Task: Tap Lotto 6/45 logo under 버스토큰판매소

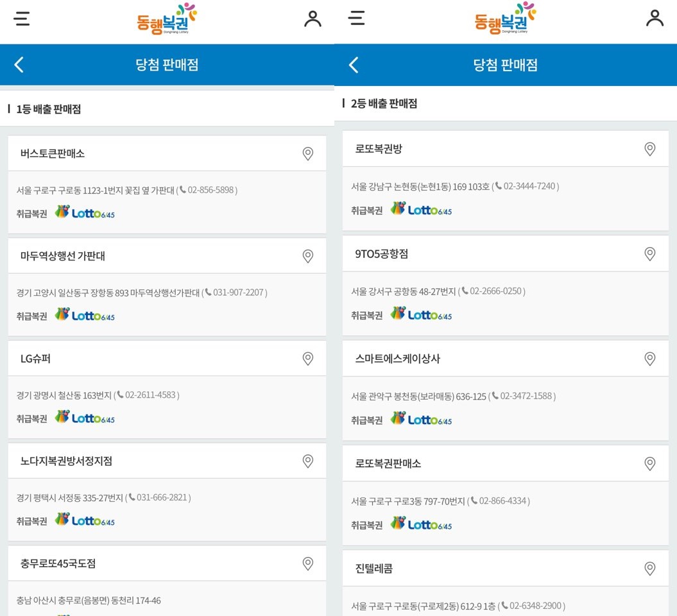Action: click(x=85, y=212)
